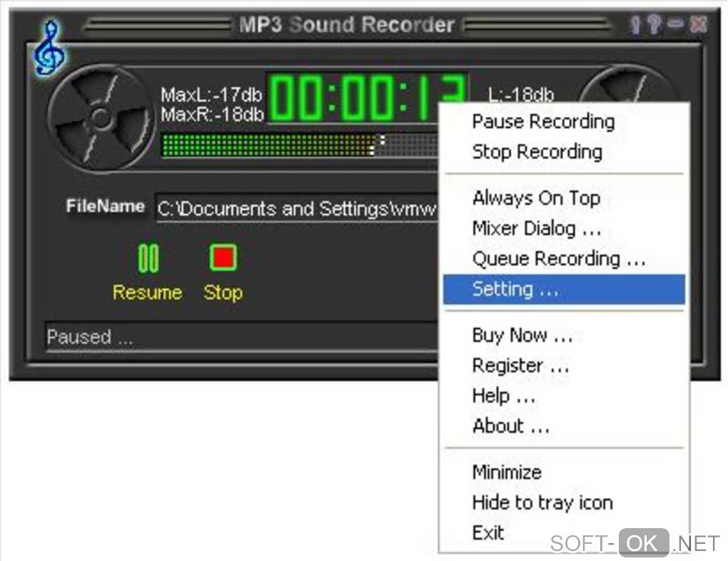Click the FileName label
This screenshot has height=561, width=728.
pos(106,206)
